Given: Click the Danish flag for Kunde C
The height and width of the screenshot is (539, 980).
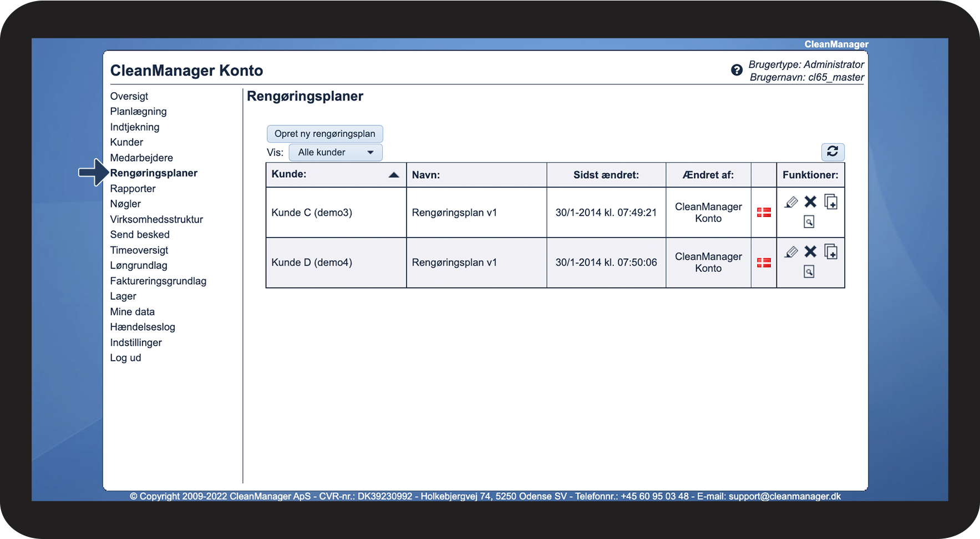Looking at the screenshot, I should [764, 212].
